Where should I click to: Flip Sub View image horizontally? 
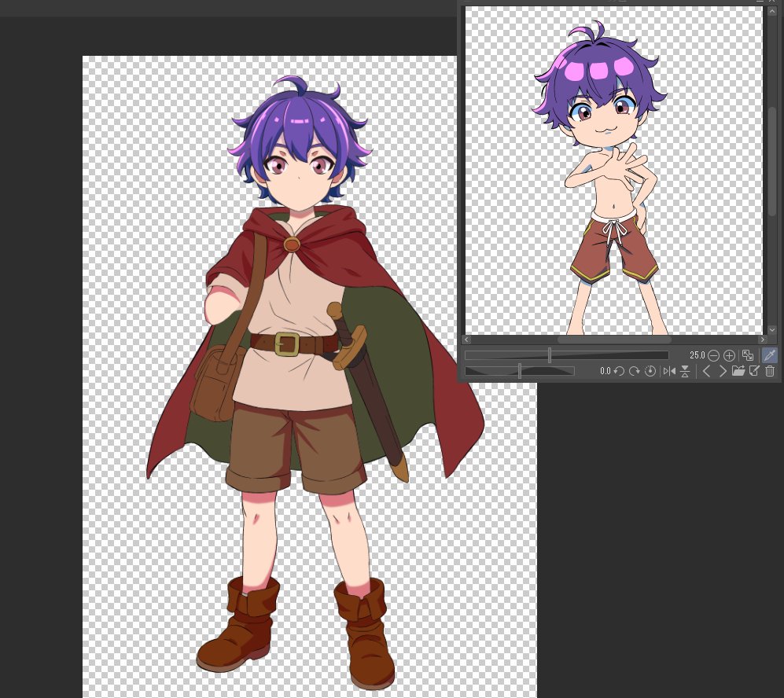(669, 371)
